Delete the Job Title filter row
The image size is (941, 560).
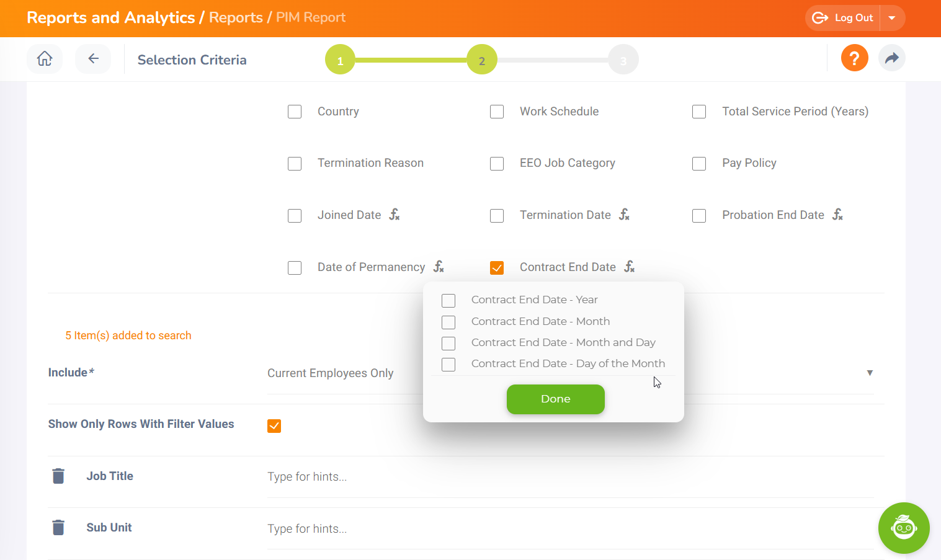coord(58,476)
